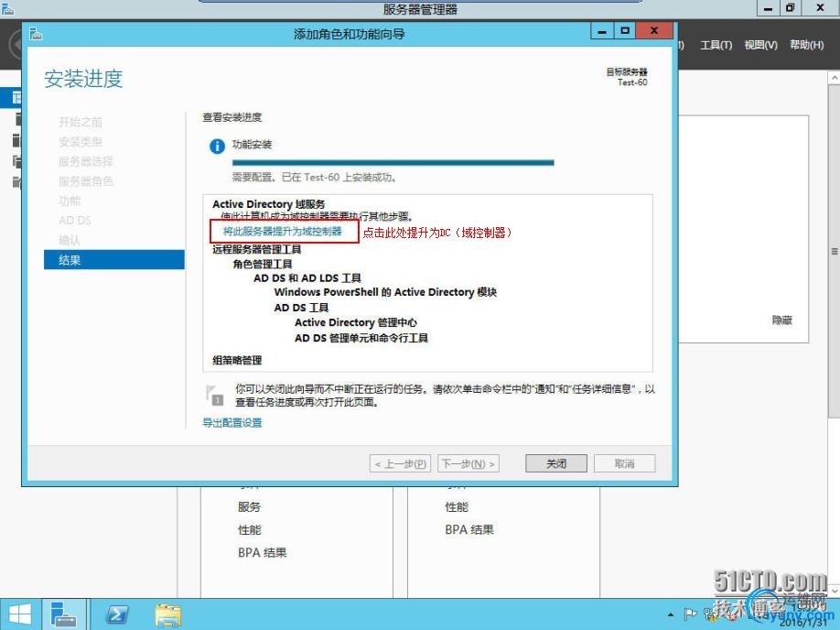
Task: Select 'Active Directory 域服务' in results list
Action: (x=268, y=204)
